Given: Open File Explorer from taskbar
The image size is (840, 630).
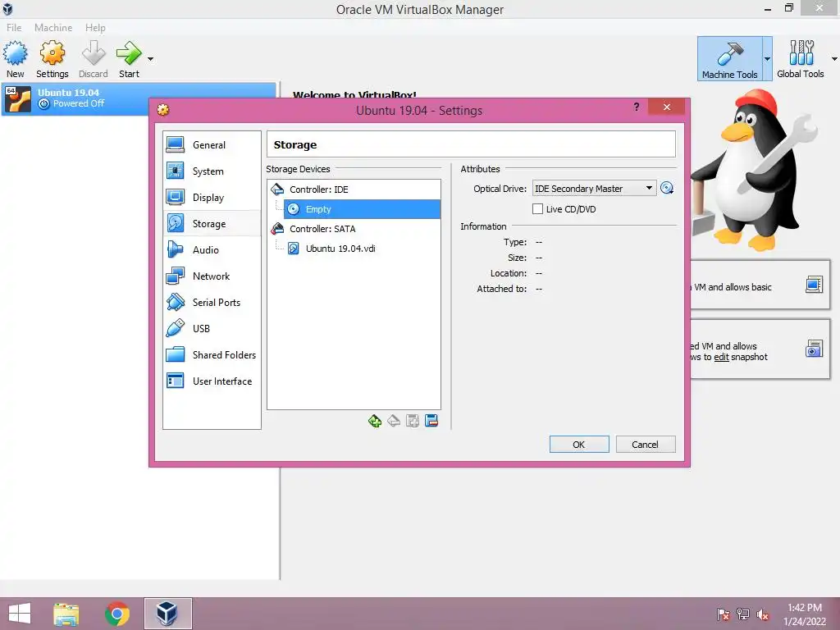Looking at the screenshot, I should pos(66,614).
